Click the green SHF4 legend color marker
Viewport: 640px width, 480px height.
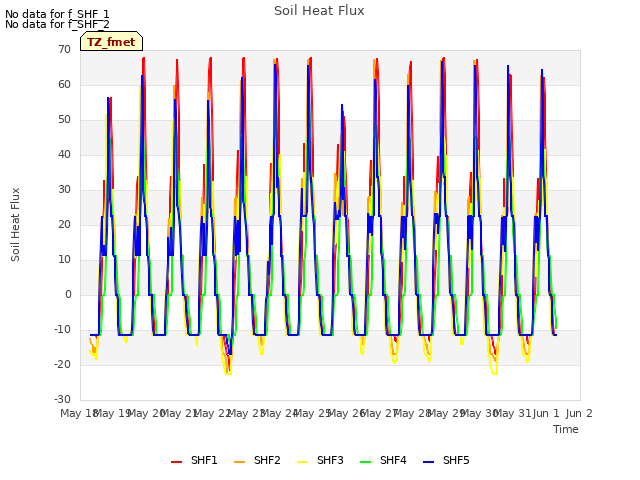pyautogui.click(x=365, y=462)
